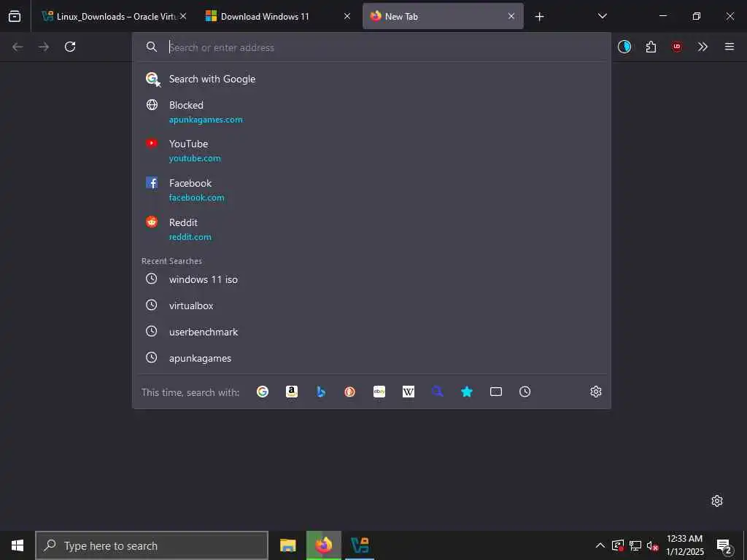Viewport: 747px width, 560px height.
Task: Open the YouTube suggestion
Action: [371, 150]
